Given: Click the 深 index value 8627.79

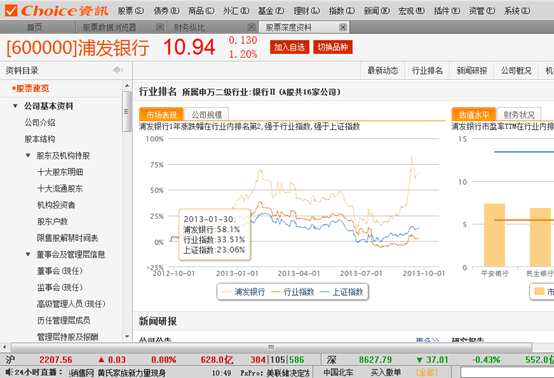Looking at the screenshot, I should click(376, 360).
